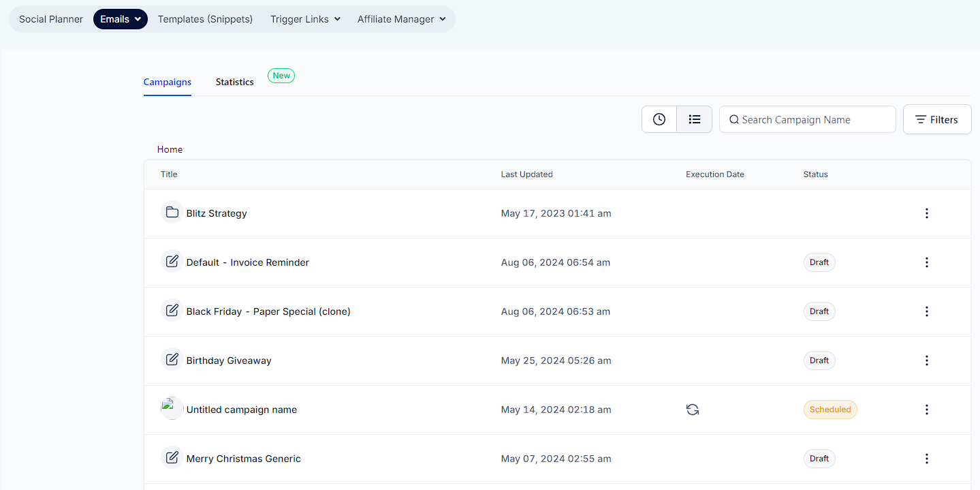The width and height of the screenshot is (980, 490).
Task: Open Templates (Snippets) section
Action: click(205, 19)
